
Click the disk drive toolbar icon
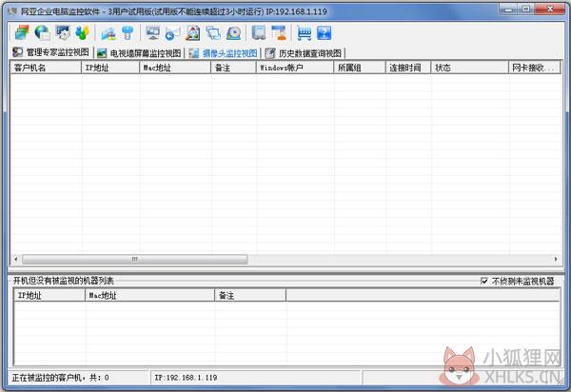click(x=233, y=33)
